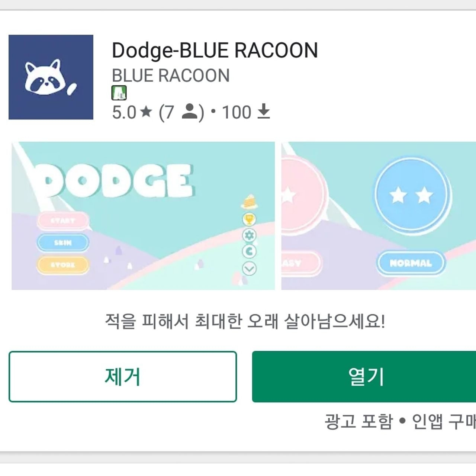Open the BLUE RACOON developer name link
The height and width of the screenshot is (476, 476).
[x=171, y=75]
